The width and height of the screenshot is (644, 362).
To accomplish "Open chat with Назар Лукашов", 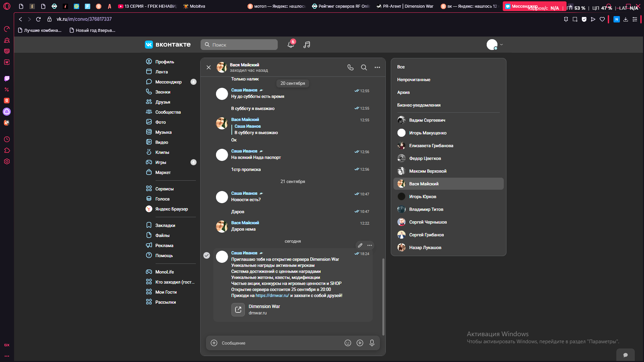I will tap(448, 247).
